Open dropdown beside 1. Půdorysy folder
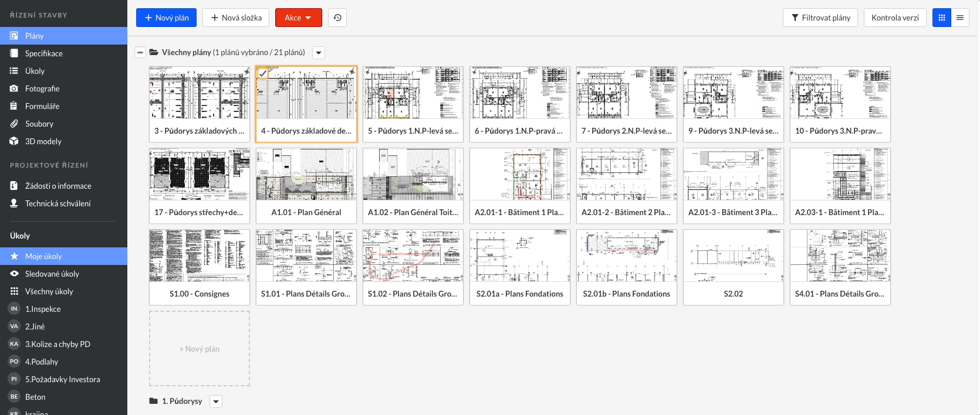 (216, 402)
